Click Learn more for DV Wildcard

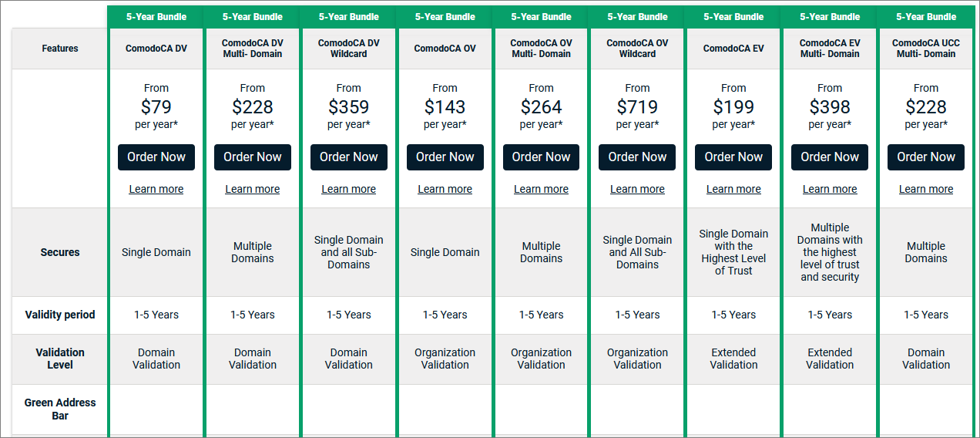point(349,189)
